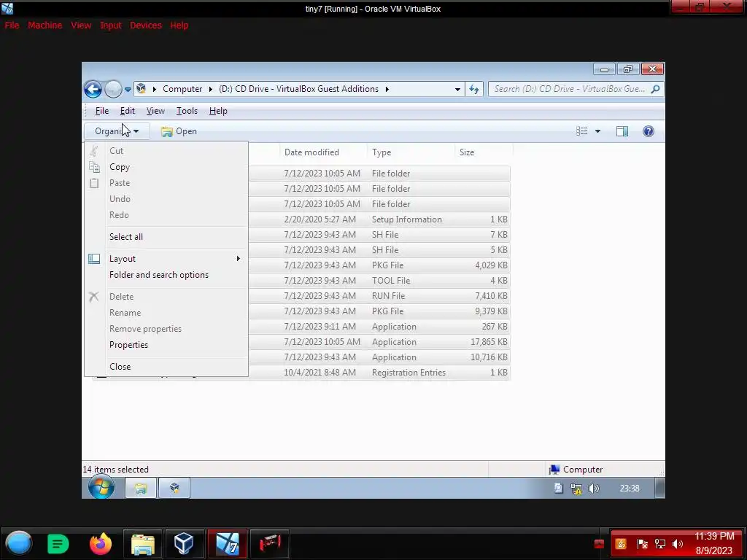Choose Select all from Organize menu

point(166,237)
